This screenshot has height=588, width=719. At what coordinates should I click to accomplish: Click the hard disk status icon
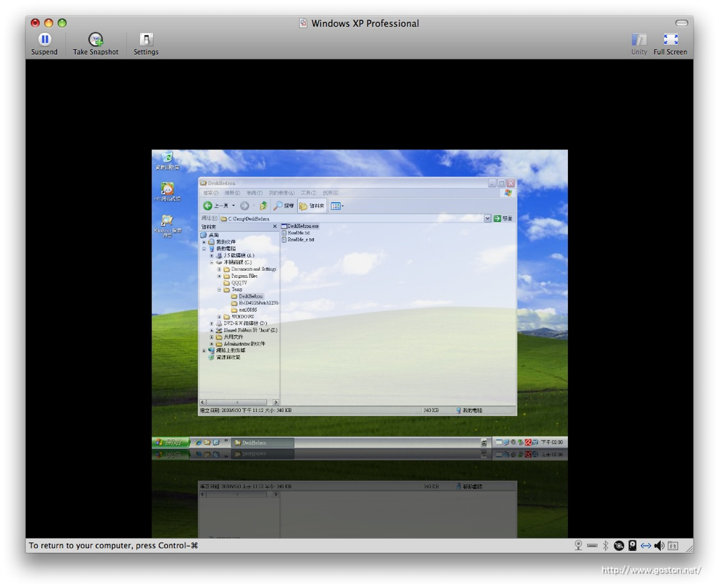point(633,545)
